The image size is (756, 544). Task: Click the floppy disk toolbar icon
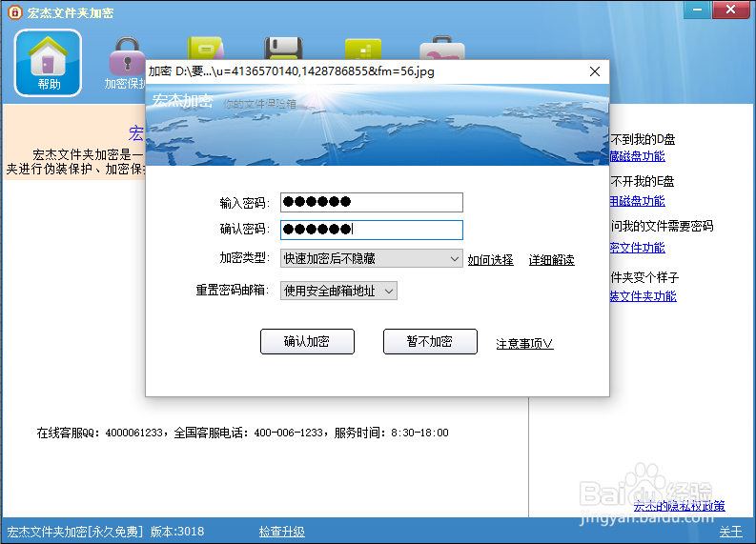click(x=283, y=49)
